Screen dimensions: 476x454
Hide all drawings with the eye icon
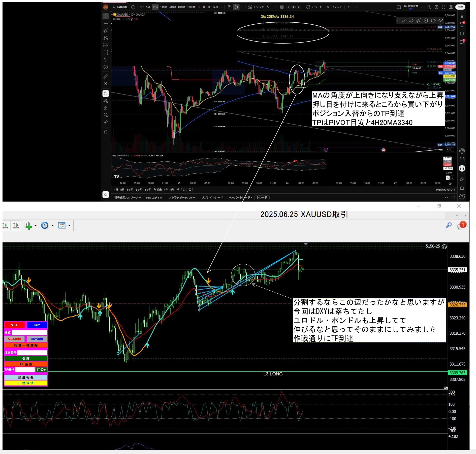coord(106,115)
